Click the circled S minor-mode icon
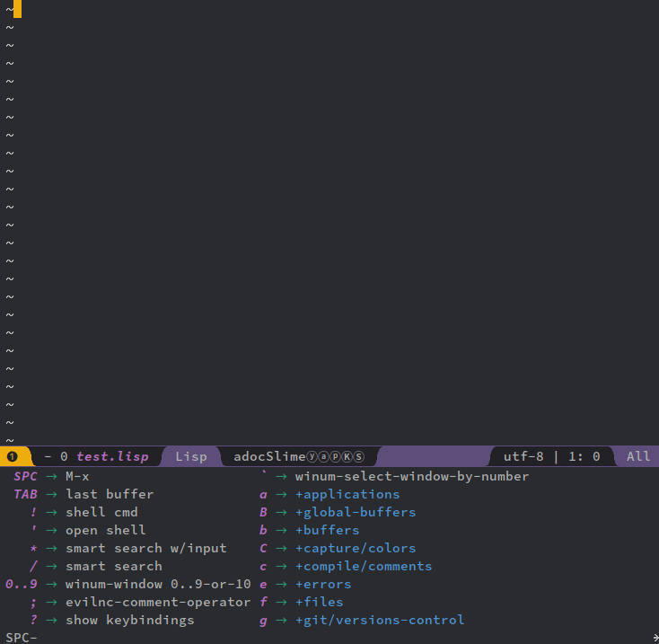659x644 pixels. 359,456
